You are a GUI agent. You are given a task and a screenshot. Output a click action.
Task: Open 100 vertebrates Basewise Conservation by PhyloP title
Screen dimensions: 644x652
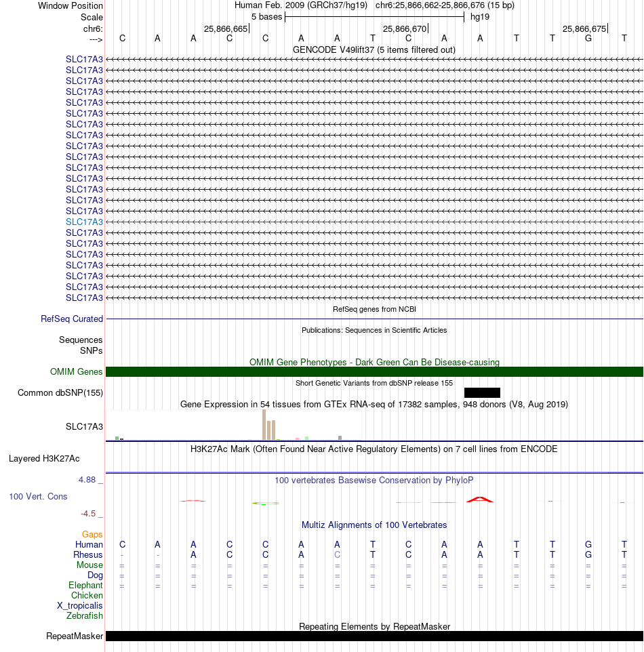(374, 481)
